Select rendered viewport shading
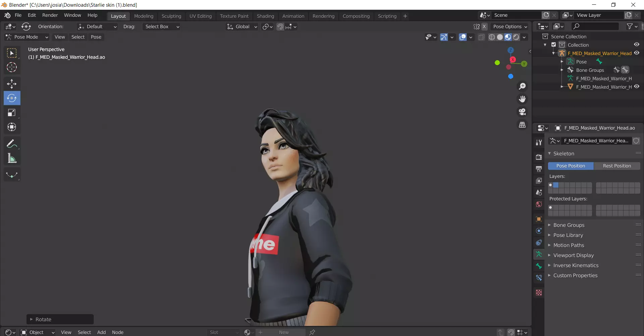This screenshot has width=644, height=336. click(516, 37)
